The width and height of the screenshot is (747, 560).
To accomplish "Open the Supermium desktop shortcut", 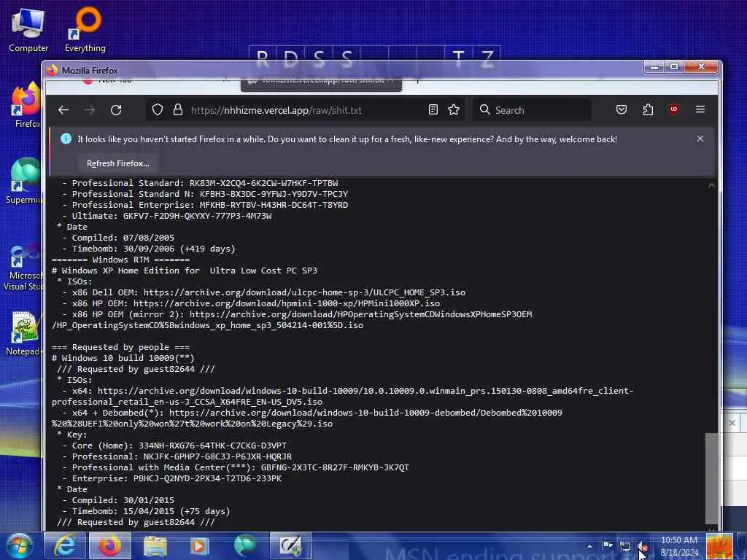I will pos(25,181).
